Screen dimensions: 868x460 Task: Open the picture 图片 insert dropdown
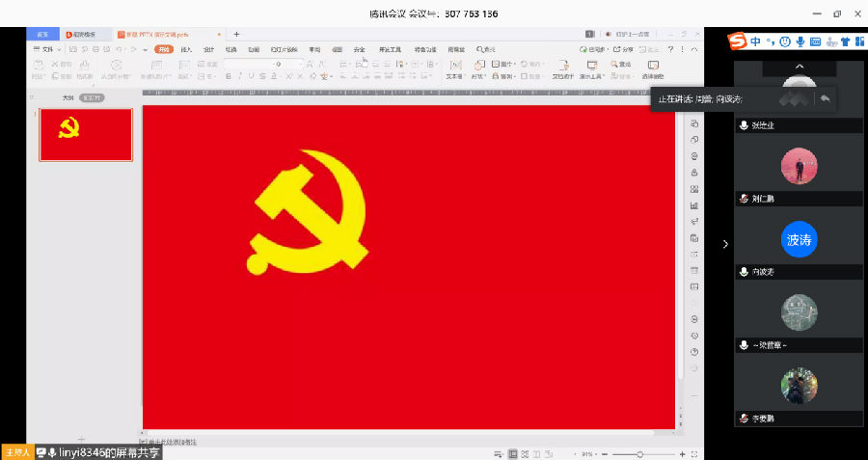click(503, 65)
